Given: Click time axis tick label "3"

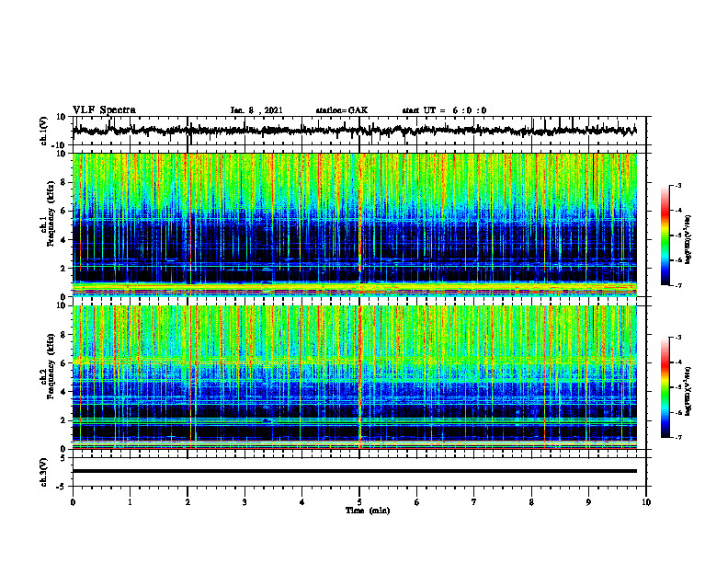Looking at the screenshot, I should pyautogui.click(x=245, y=502).
